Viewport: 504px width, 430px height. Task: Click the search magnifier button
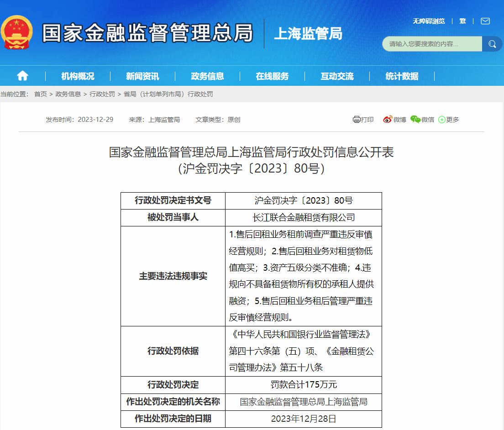point(492,44)
